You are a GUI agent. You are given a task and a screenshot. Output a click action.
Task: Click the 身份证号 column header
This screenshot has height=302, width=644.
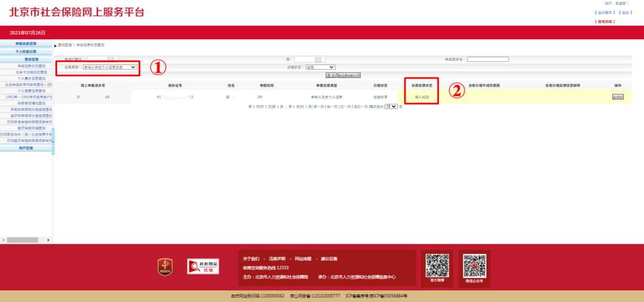coord(175,85)
